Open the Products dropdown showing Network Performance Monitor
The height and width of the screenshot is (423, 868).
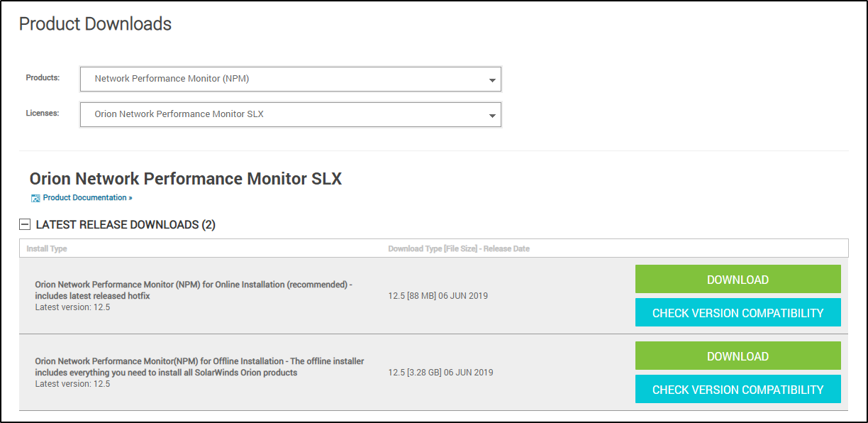(x=291, y=79)
